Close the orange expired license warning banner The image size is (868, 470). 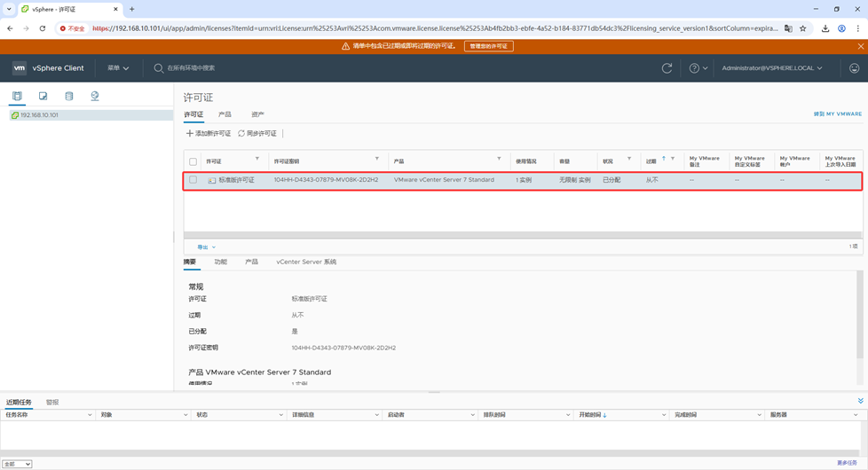pos(860,46)
